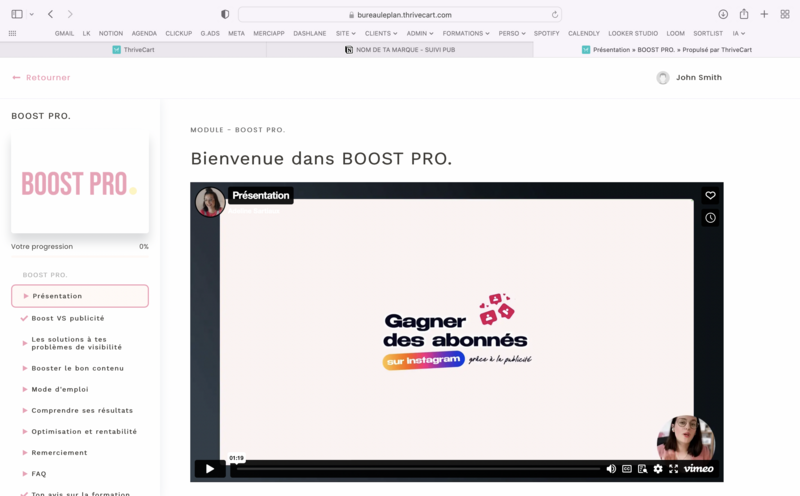Like the video with the heart icon
The height and width of the screenshot is (496, 800).
(710, 195)
